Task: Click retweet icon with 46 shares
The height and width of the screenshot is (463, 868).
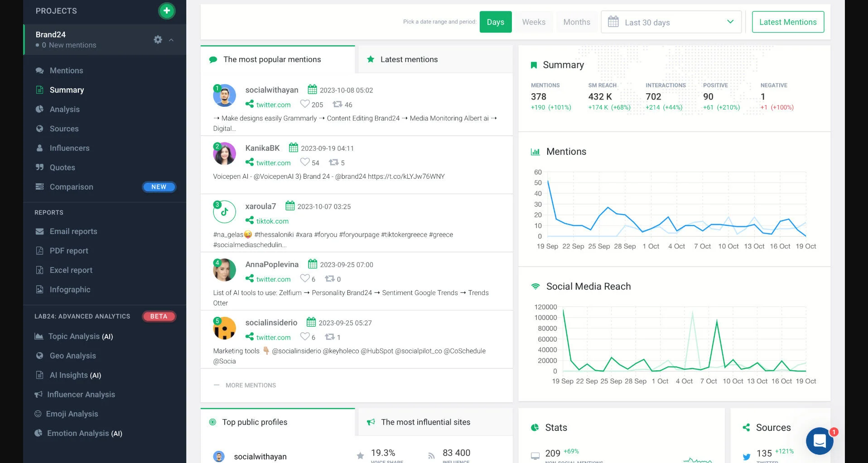Action: tap(337, 104)
